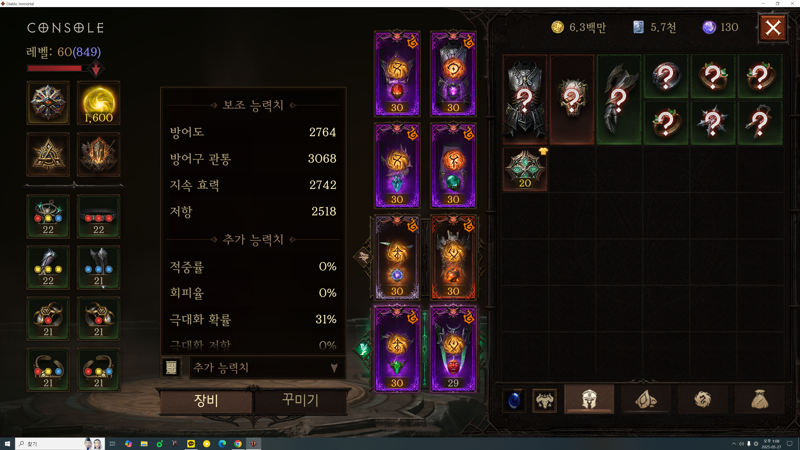Image resolution: width=800 pixels, height=450 pixels.
Task: Open the scroll icon beside stats dropdown
Action: click(171, 367)
